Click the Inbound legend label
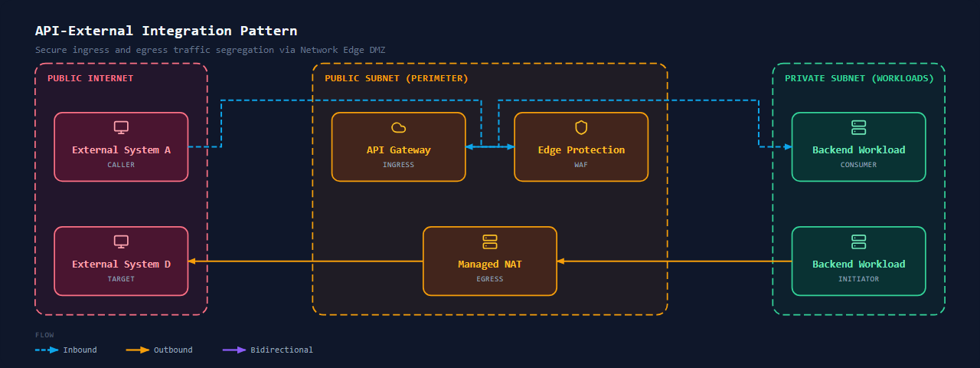The image size is (980, 368). pyautogui.click(x=80, y=350)
